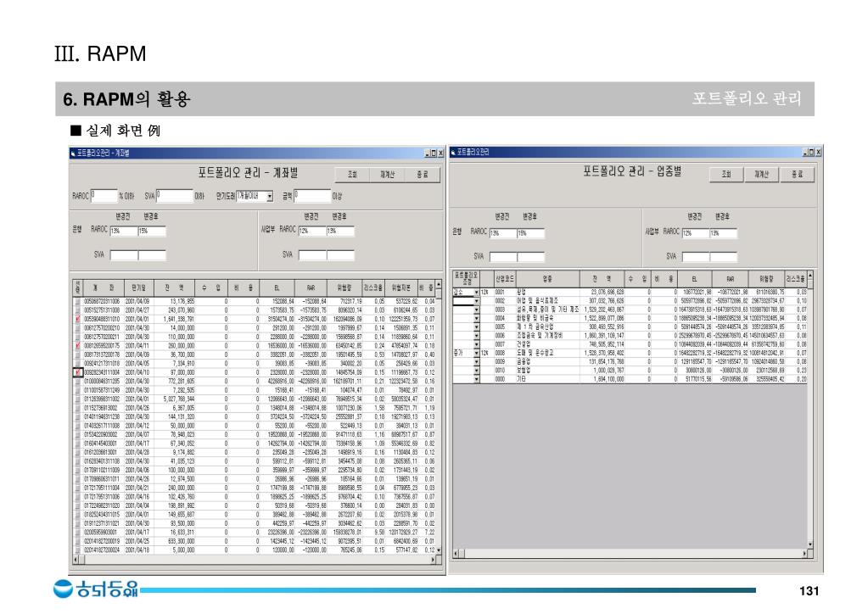Click the 위험자본 column header
868x614 pixels.
click(x=400, y=287)
